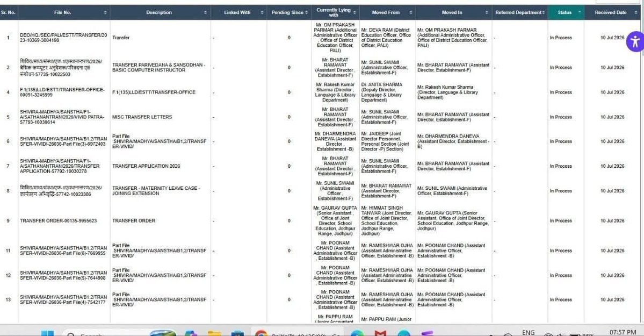Sort by Description column arrows
Viewport: 644px width, 336px height.
click(205, 13)
